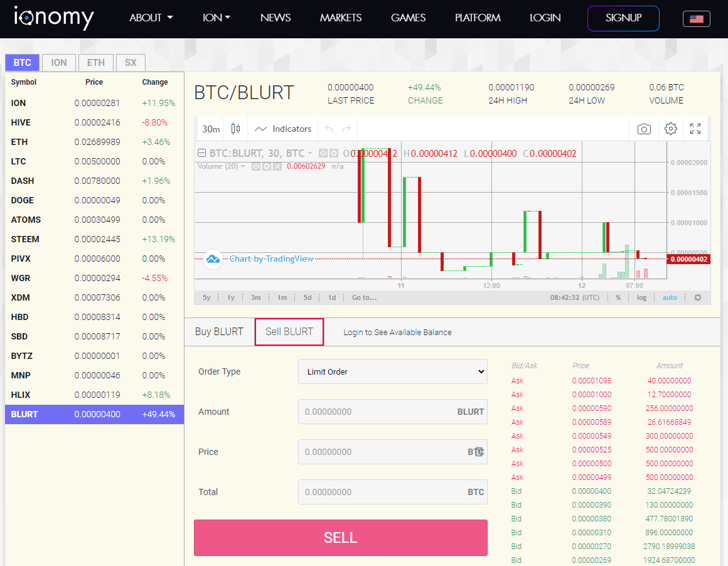Open MARKETS in the navbar
Screen dimensions: 728x566
tap(341, 18)
